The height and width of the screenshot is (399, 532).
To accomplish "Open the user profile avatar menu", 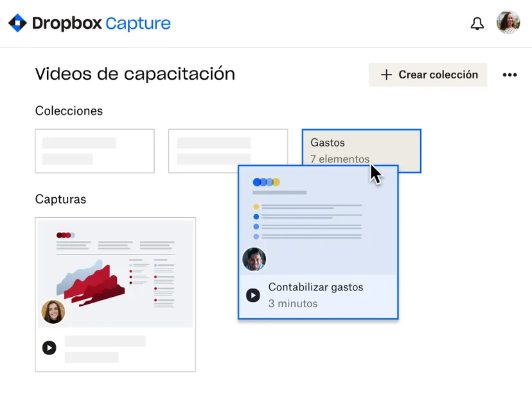I will tap(508, 22).
